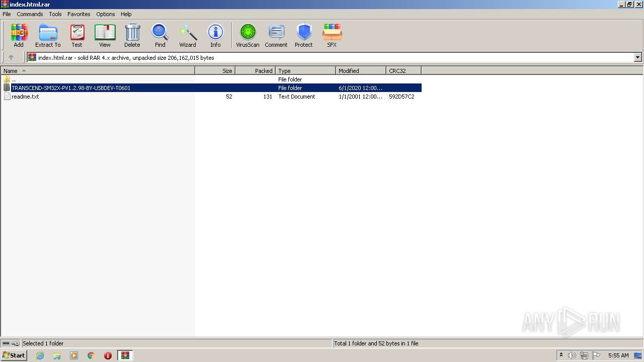
Task: Sort by the Type column header
Action: (305, 71)
